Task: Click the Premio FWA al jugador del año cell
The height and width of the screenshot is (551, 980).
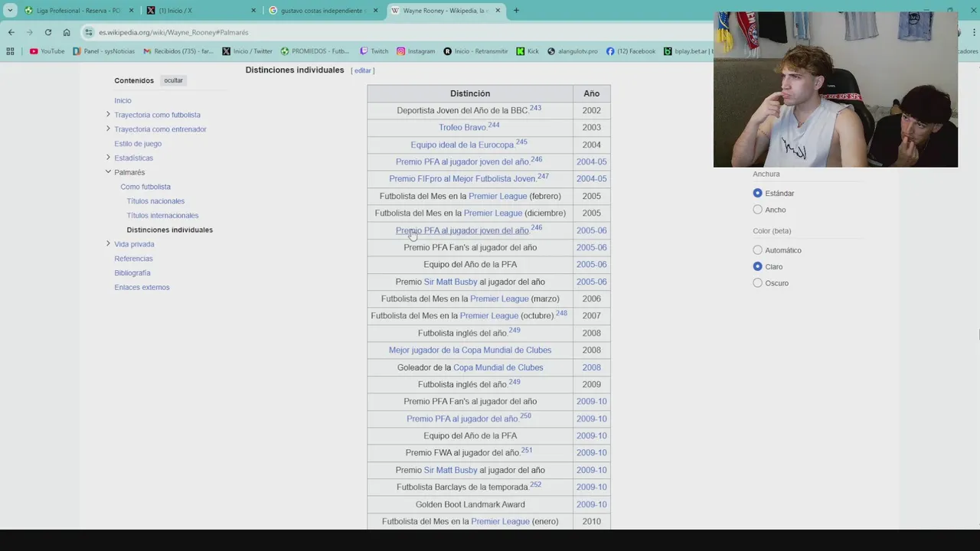Action: [470, 453]
